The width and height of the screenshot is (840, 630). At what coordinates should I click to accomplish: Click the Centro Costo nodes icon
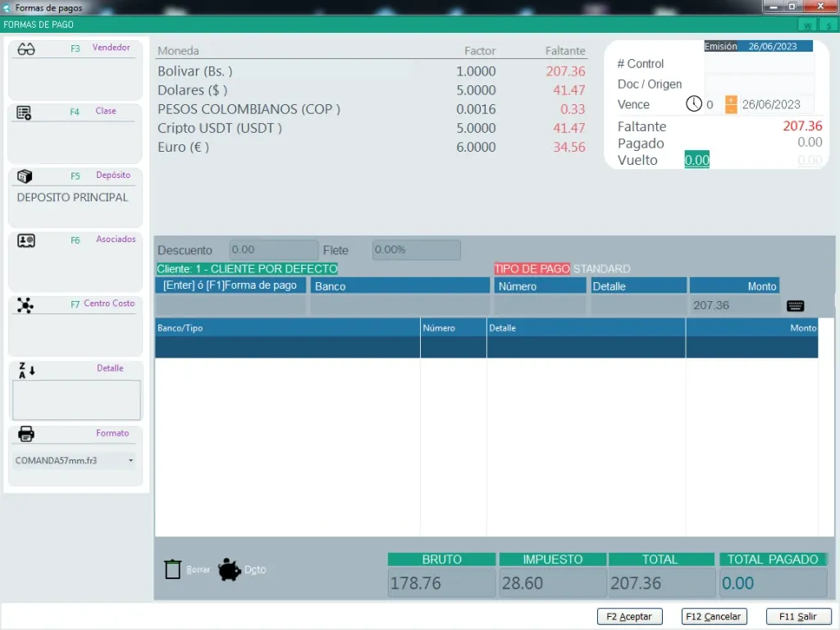[25, 305]
